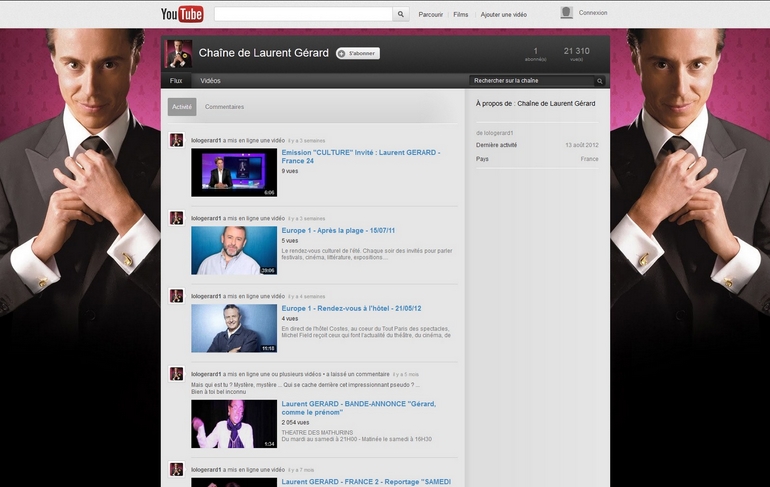The height and width of the screenshot is (487, 770).
Task: Focus the main YouTube search field
Action: pos(303,14)
